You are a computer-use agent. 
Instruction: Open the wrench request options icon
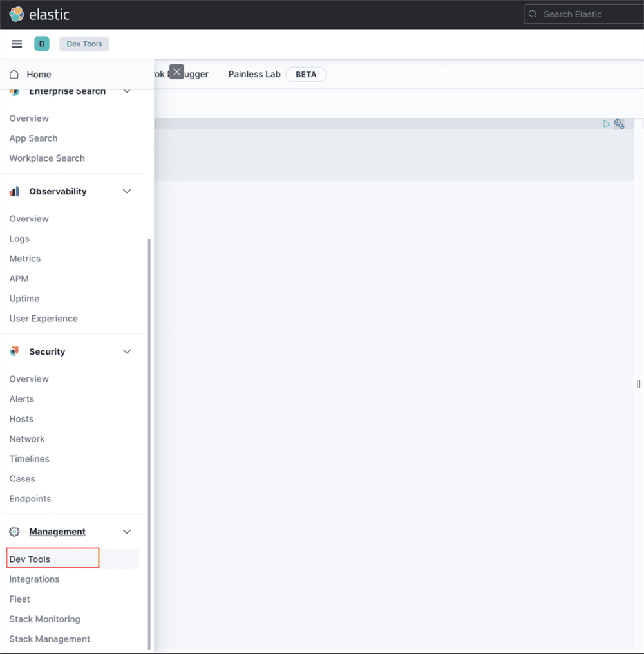click(x=620, y=124)
